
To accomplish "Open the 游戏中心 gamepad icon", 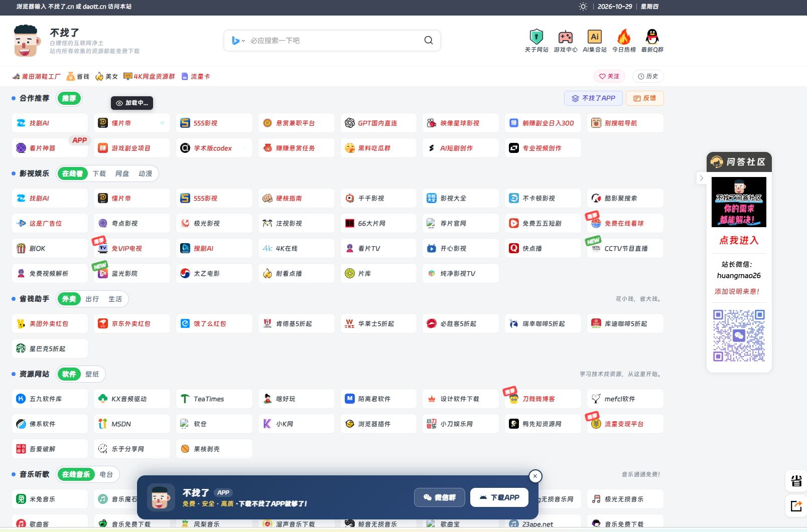I will (566, 37).
